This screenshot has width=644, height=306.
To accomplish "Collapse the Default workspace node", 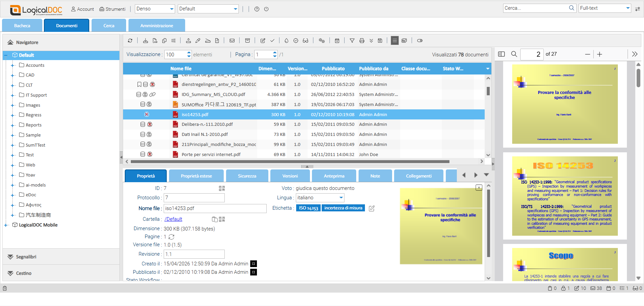I will pyautogui.click(x=6, y=55).
